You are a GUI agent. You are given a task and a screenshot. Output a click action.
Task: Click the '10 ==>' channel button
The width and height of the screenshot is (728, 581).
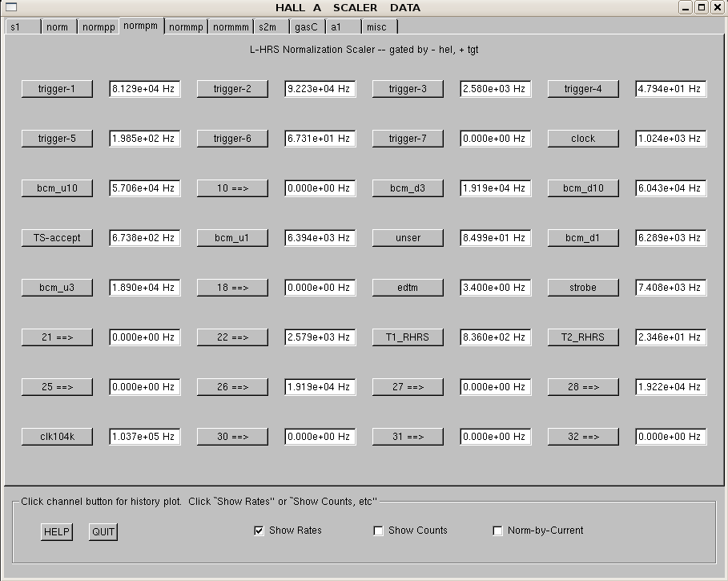tap(232, 188)
